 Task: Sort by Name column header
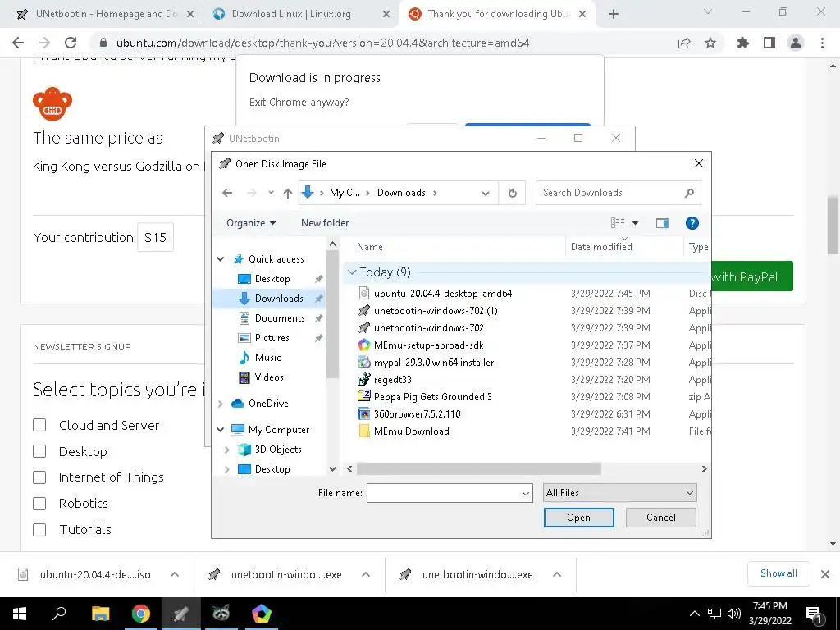click(x=370, y=247)
